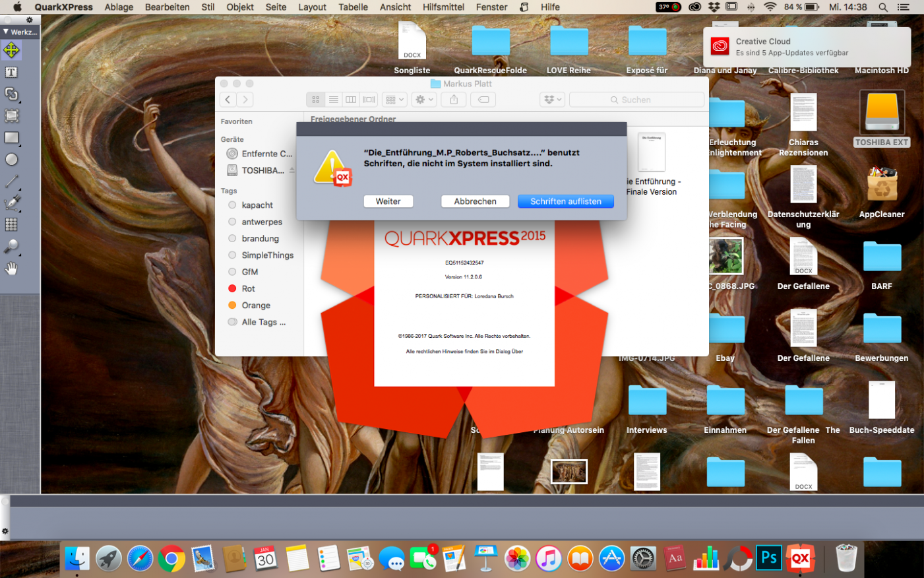Click the Wi-Fi status icon
924x578 pixels.
pos(770,7)
